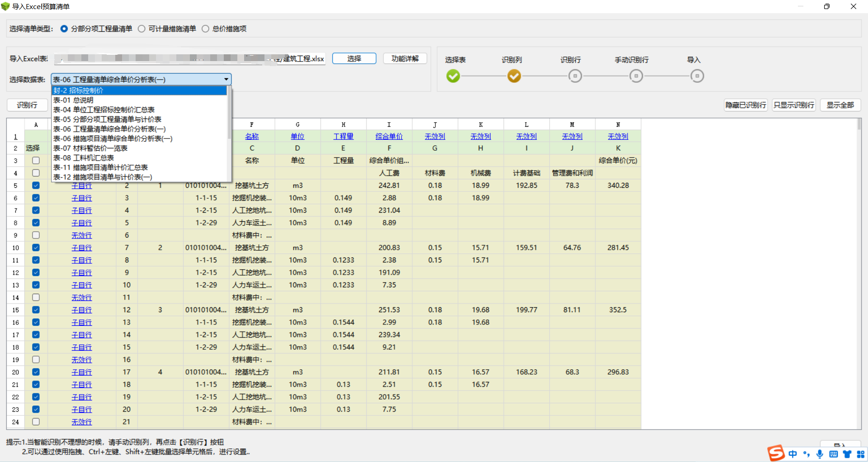The image size is (868, 462).
Task: Check the checkbox in row 4
Action: click(x=36, y=173)
